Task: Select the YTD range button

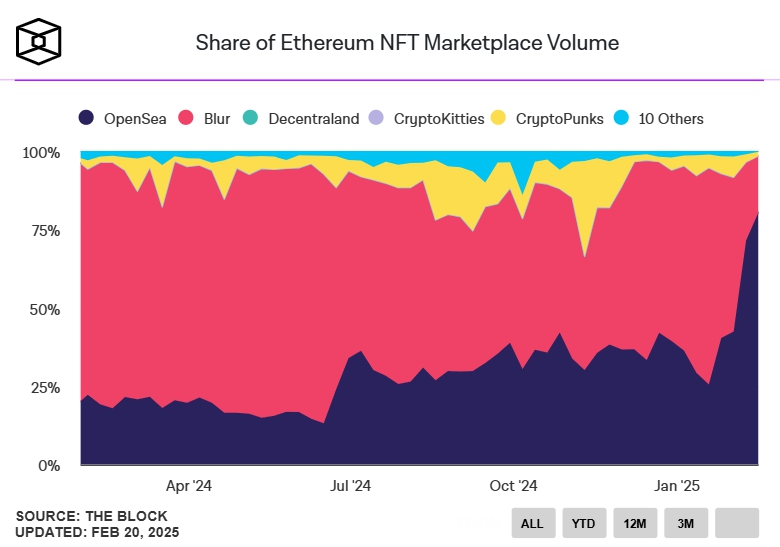Action: coord(583,522)
